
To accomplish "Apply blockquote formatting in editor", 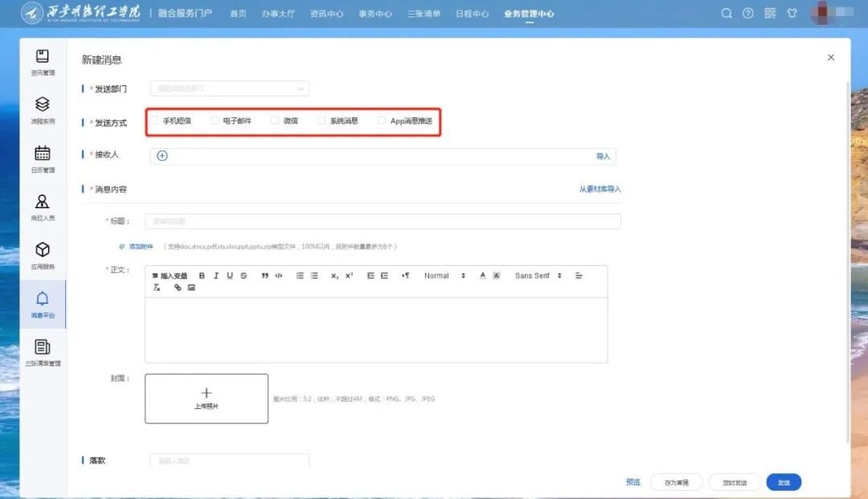I will coord(264,276).
